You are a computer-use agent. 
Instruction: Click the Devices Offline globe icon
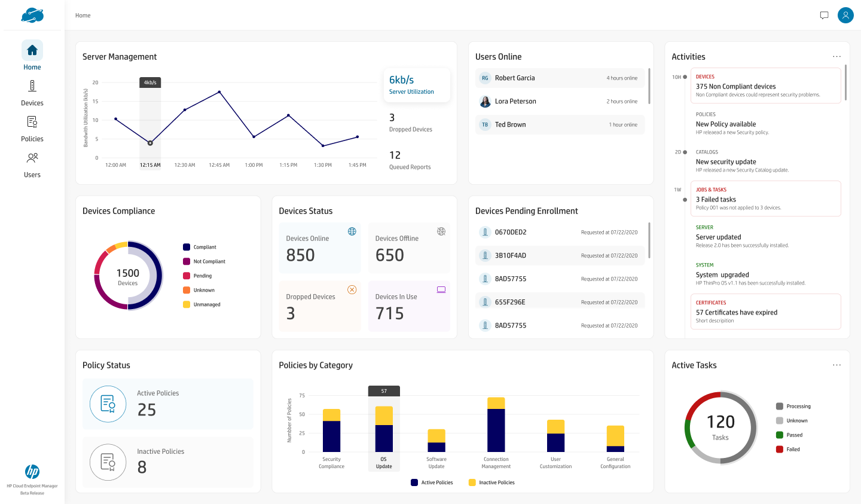click(x=441, y=231)
